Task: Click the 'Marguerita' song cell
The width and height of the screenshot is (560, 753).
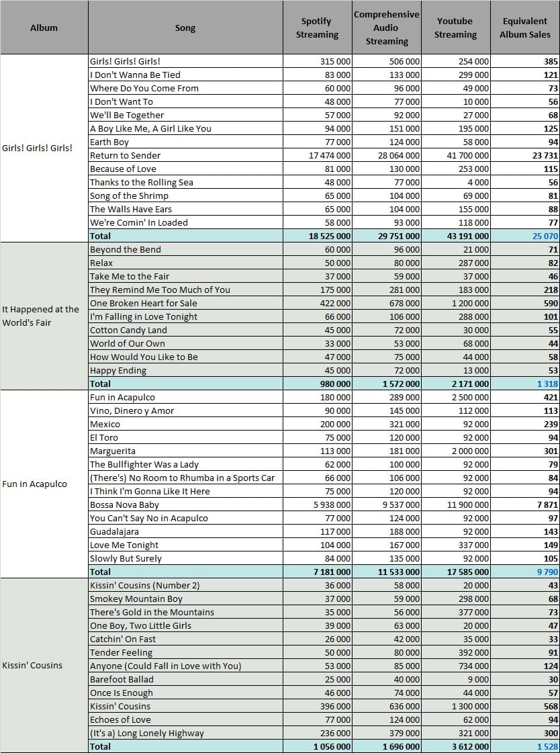Action: coord(185,451)
